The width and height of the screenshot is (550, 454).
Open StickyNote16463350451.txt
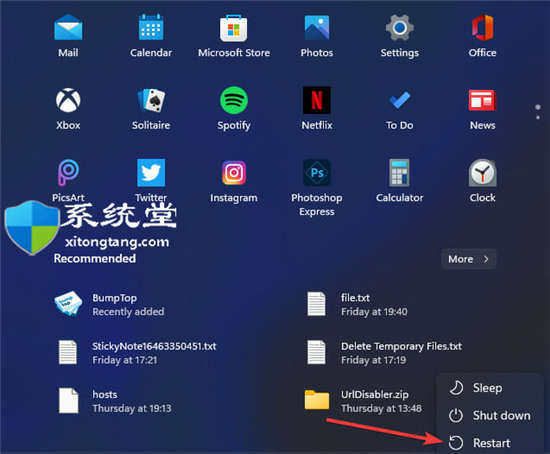[137, 353]
